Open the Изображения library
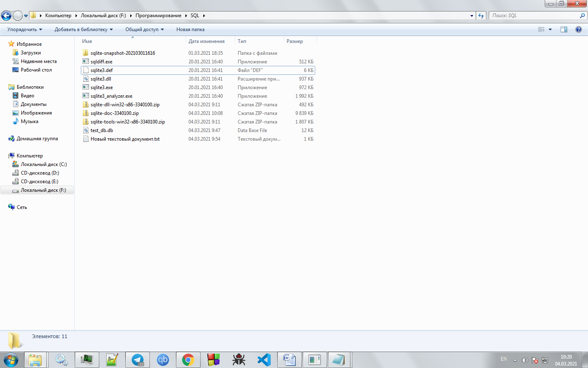This screenshot has width=588, height=368. (x=36, y=113)
